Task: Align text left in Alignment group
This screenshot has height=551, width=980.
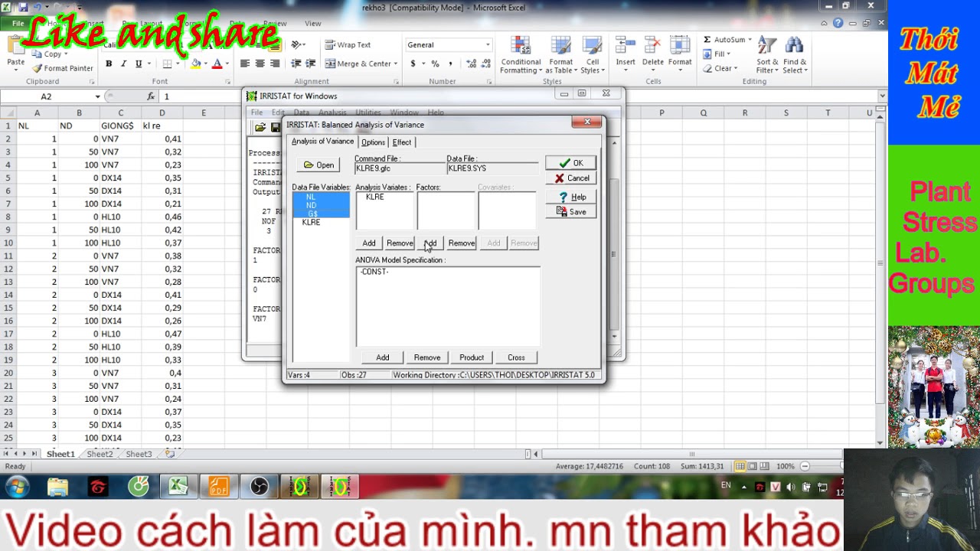Action: click(x=245, y=64)
